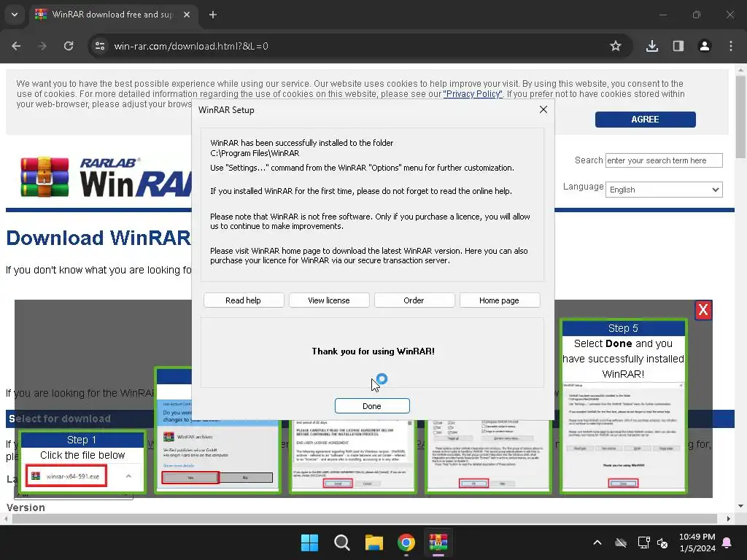
Task: Click the vertical page scrollbar
Action: click(x=740, y=117)
